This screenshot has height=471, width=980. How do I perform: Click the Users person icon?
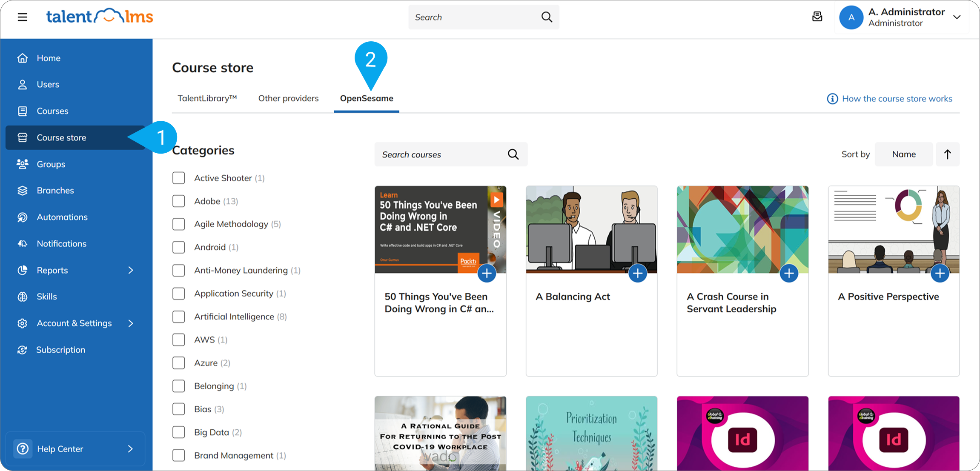click(x=23, y=84)
